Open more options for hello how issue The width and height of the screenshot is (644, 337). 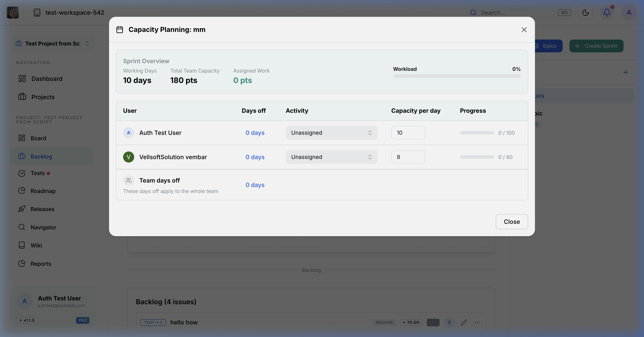pos(477,323)
